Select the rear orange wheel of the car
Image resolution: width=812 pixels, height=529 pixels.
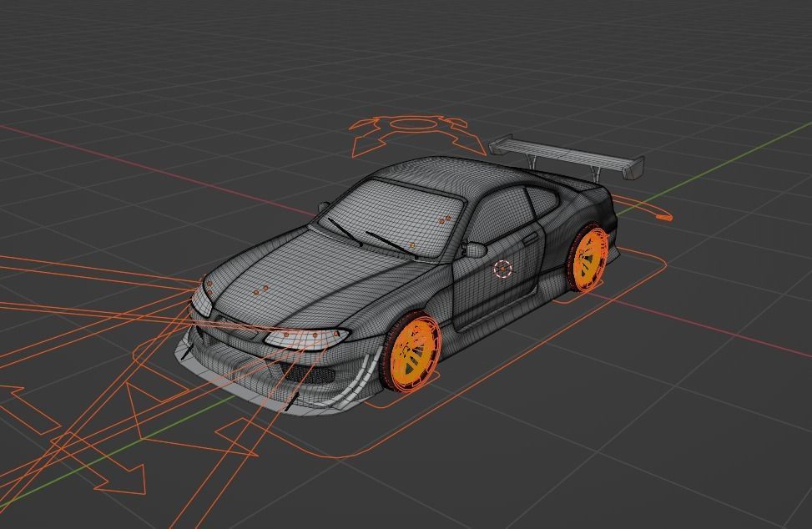(x=588, y=258)
